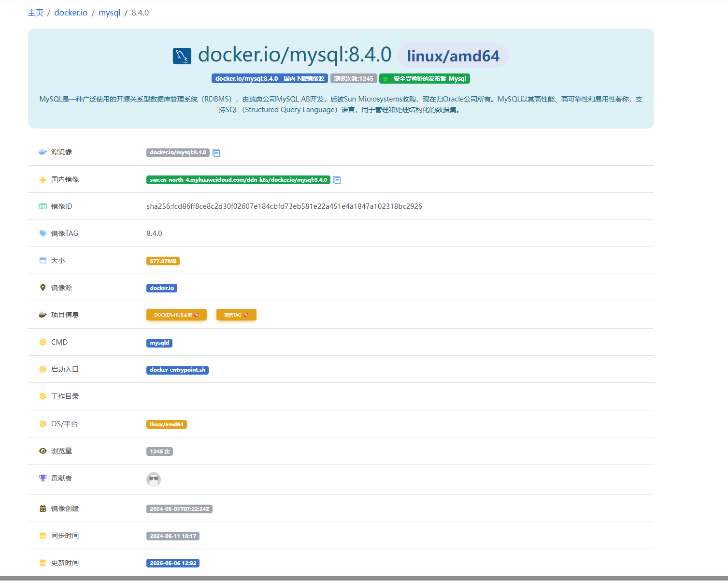Click the 577.87MB size badge
Viewport: 728px width, 581px height.
(163, 261)
